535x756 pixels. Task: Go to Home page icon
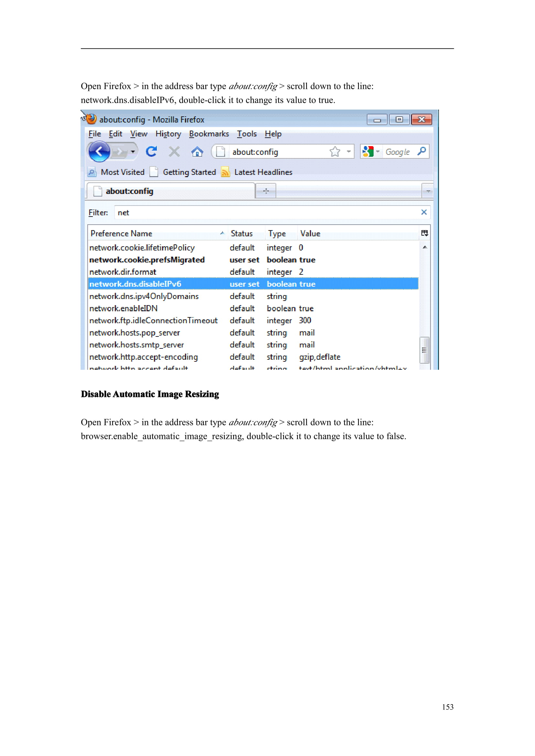(x=197, y=152)
